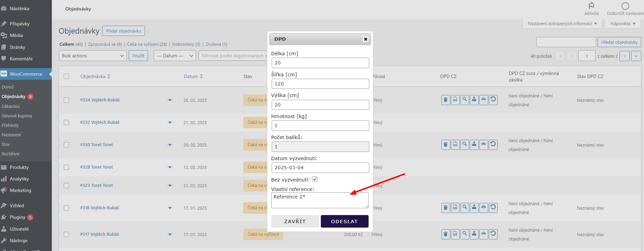Click the Hmotnost [kg] input field
Screen dimensions: 644x251
coord(320,125)
